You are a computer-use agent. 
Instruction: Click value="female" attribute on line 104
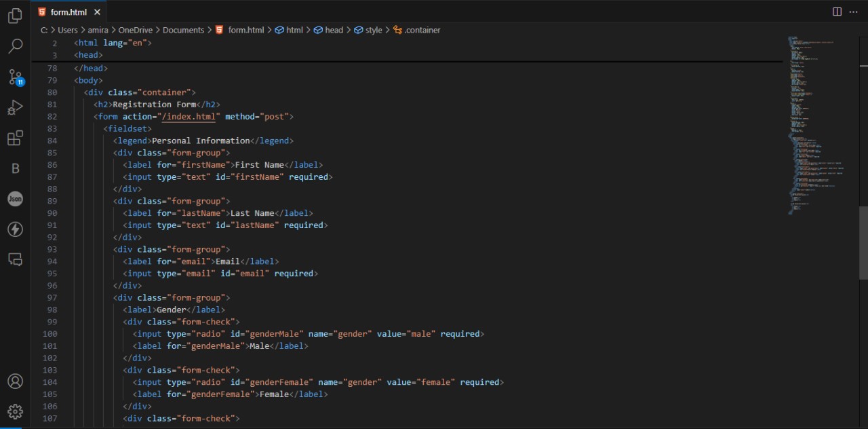(x=421, y=382)
